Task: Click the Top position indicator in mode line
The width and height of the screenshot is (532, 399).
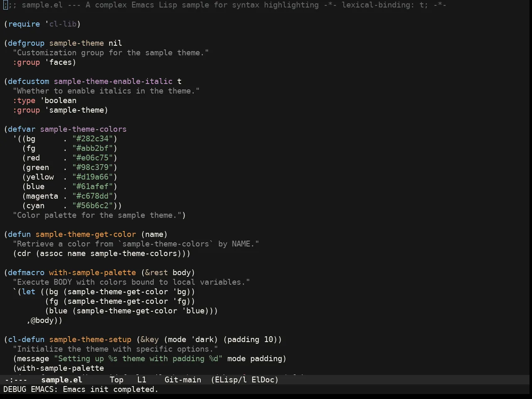Action: tap(116, 379)
